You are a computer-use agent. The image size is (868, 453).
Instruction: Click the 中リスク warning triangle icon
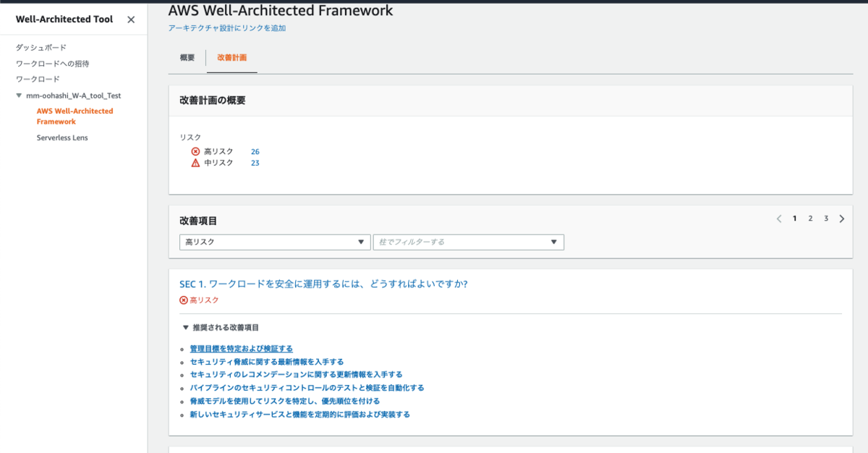pos(195,163)
